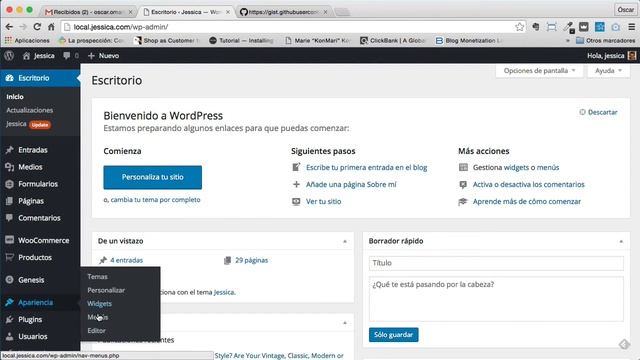Screen dimensions: 640x360
Task: Open Otros marcadores folder
Action: [x=606, y=41]
